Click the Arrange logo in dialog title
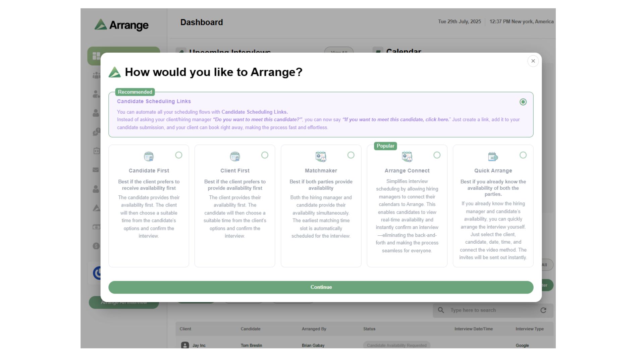This screenshot has width=644, height=362. [115, 72]
